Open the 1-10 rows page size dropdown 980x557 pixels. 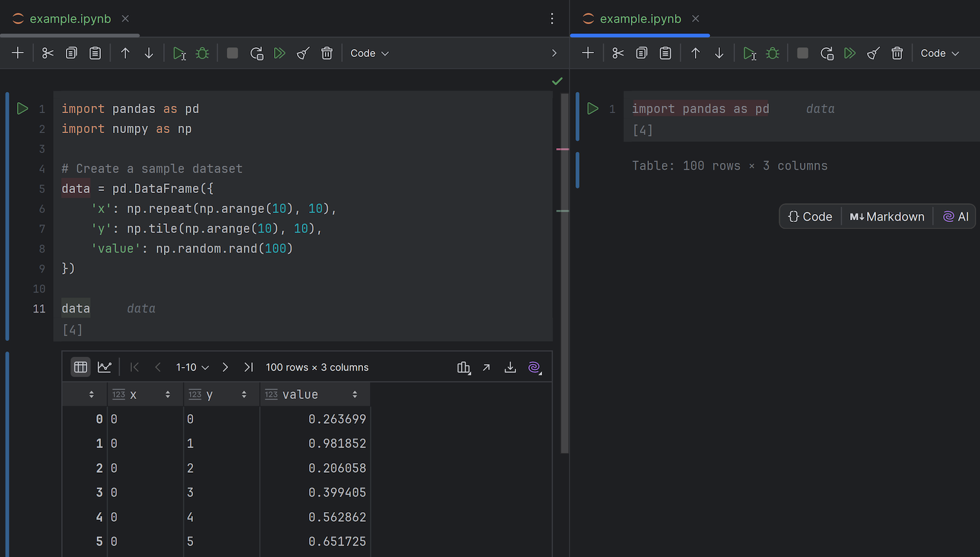(x=192, y=367)
